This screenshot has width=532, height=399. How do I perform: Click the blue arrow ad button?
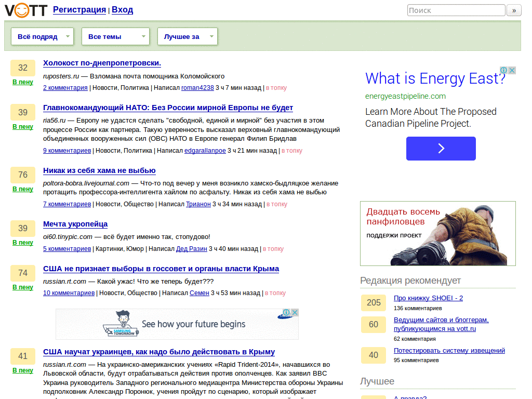441,149
